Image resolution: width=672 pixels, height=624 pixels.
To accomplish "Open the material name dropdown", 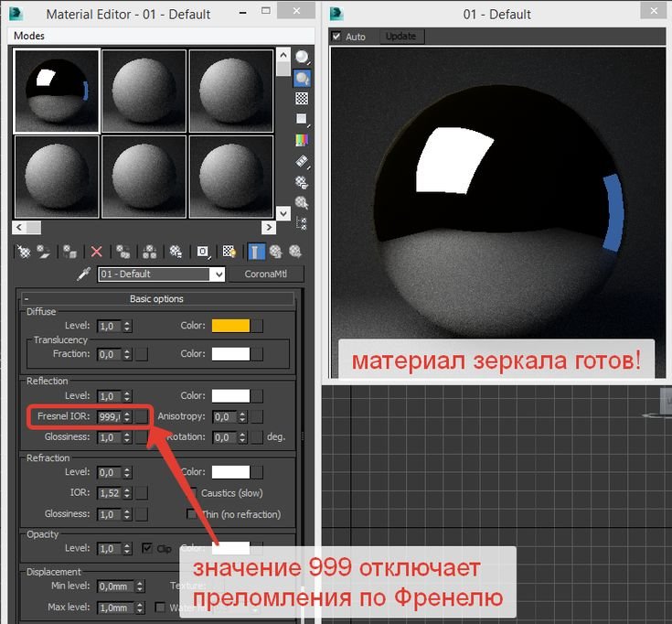I will point(217,274).
